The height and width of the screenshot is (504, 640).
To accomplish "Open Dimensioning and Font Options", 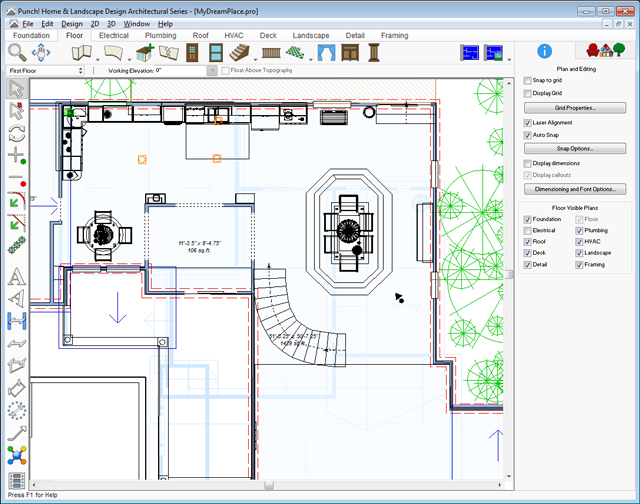I will pos(574,188).
